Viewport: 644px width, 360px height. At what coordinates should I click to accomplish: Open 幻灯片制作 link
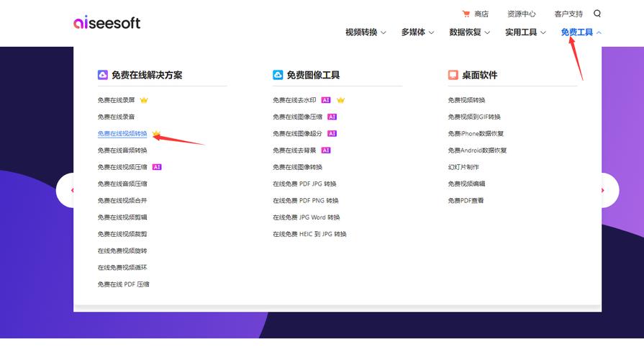click(x=463, y=167)
